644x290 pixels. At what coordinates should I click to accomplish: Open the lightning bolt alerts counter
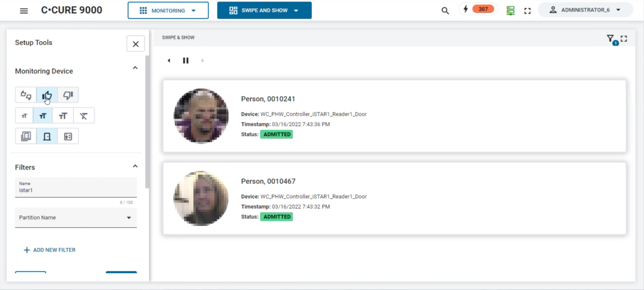tap(478, 9)
